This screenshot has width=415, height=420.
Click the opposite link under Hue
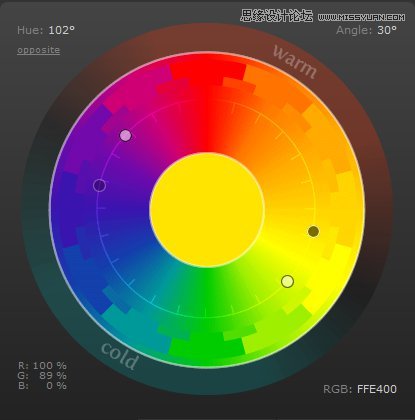(x=38, y=50)
